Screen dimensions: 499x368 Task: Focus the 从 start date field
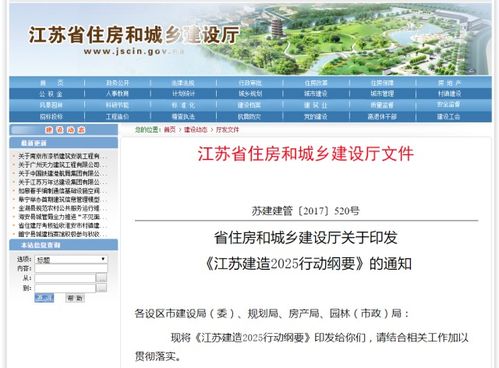[x=65, y=278]
